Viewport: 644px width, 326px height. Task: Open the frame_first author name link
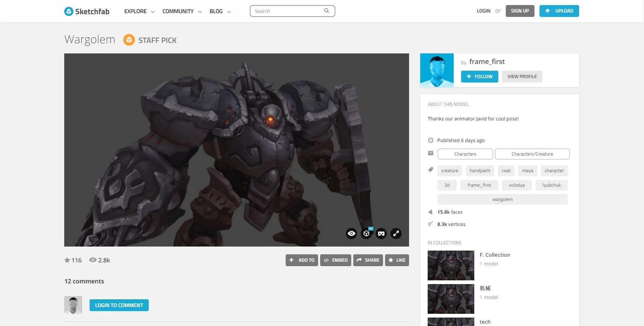pyautogui.click(x=487, y=62)
